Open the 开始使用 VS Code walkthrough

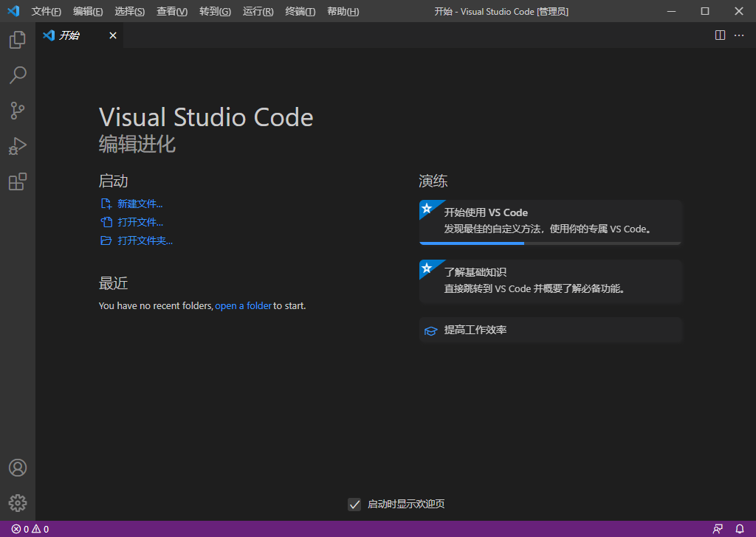(x=550, y=223)
